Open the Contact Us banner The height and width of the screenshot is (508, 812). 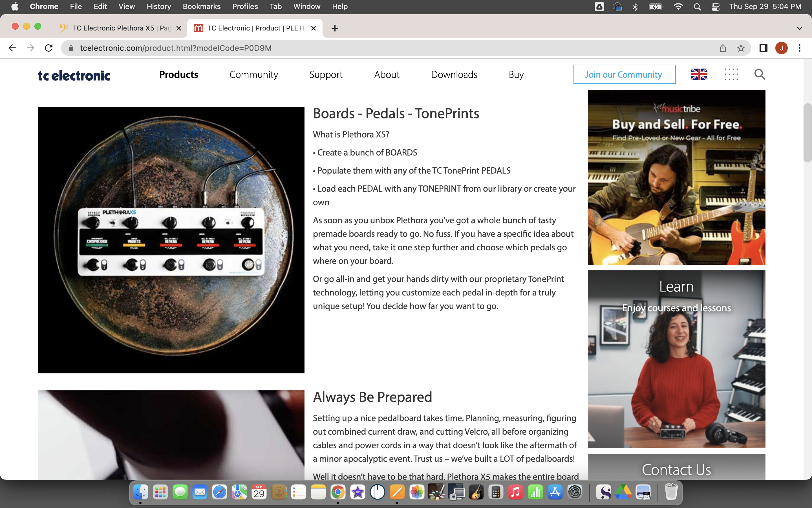coord(676,467)
